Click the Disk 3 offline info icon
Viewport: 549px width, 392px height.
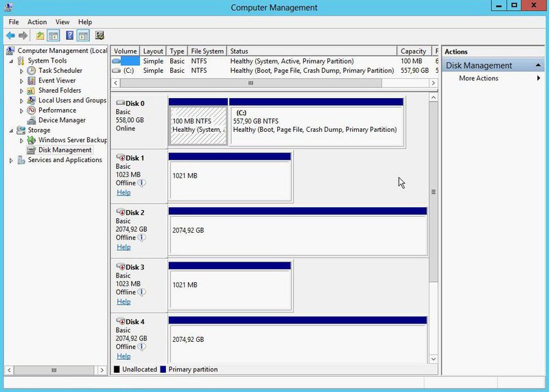(x=141, y=292)
